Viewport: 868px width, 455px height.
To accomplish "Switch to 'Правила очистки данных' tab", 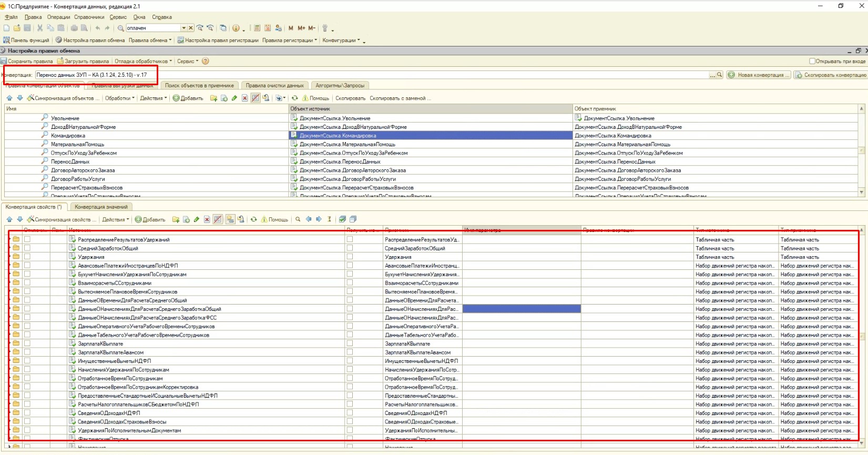I will click(x=274, y=85).
